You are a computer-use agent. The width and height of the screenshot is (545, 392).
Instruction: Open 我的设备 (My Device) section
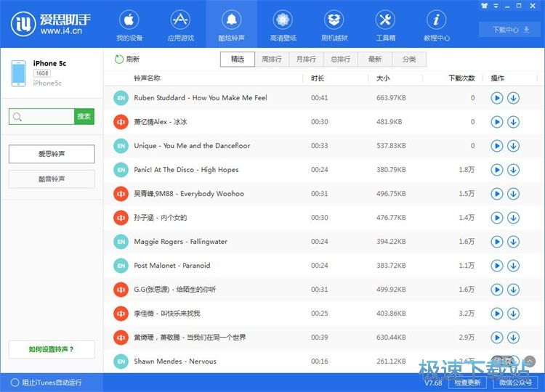click(x=129, y=25)
